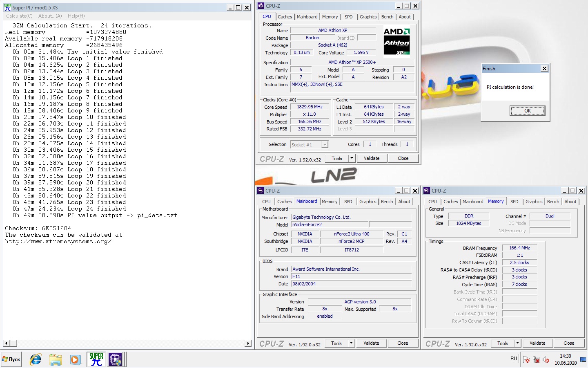This screenshot has width=588, height=368.
Task: Open Internet Explorer from the taskbar
Action: click(36, 359)
